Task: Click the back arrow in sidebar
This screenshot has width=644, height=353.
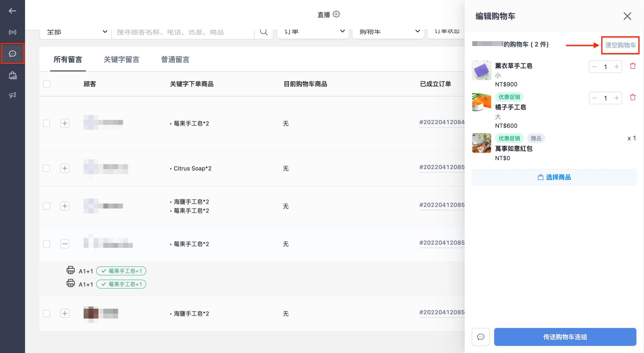Action: [x=12, y=11]
